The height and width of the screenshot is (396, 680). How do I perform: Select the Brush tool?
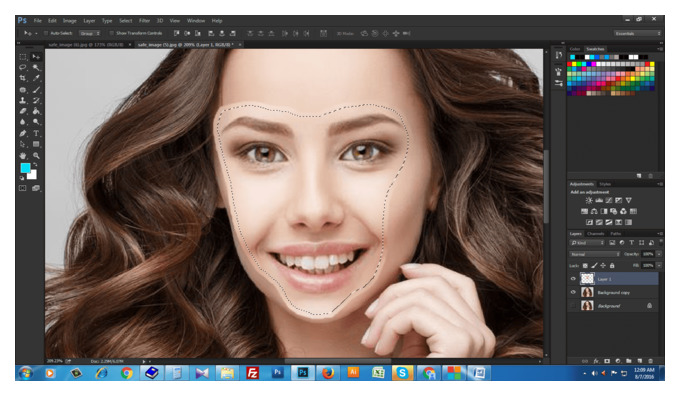point(36,90)
